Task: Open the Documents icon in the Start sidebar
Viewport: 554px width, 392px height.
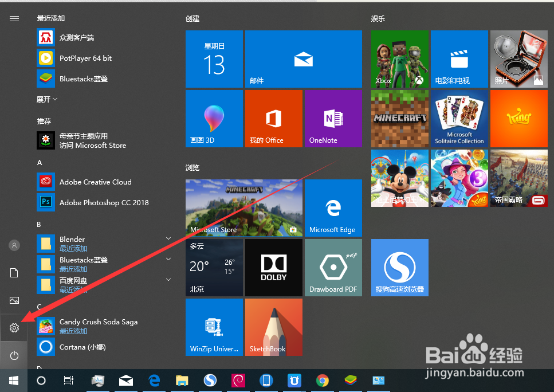Action: [x=14, y=273]
